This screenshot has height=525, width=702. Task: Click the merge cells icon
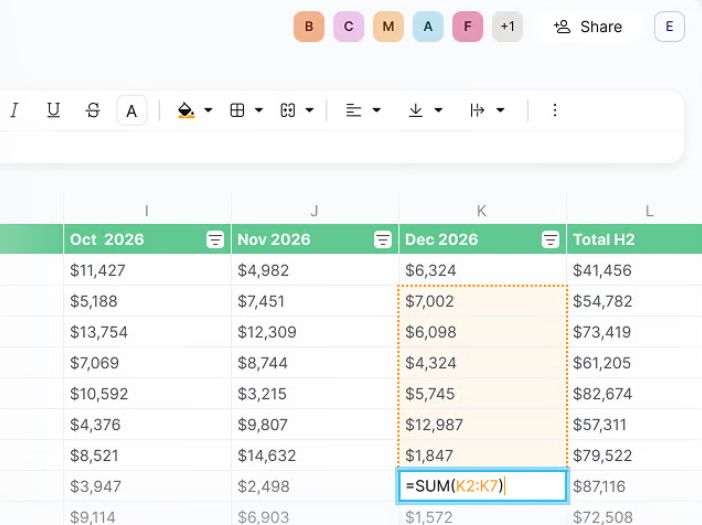[x=289, y=110]
